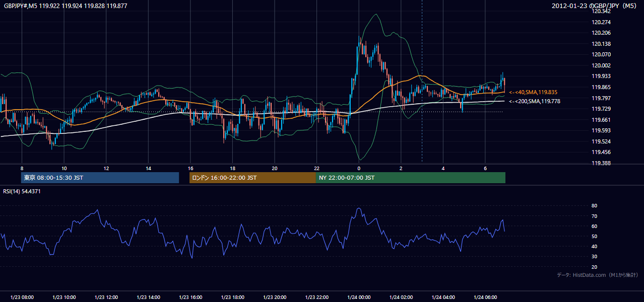Click the 1/23 10:00 time axis label
This screenshot has height=302, width=644.
(x=64, y=297)
